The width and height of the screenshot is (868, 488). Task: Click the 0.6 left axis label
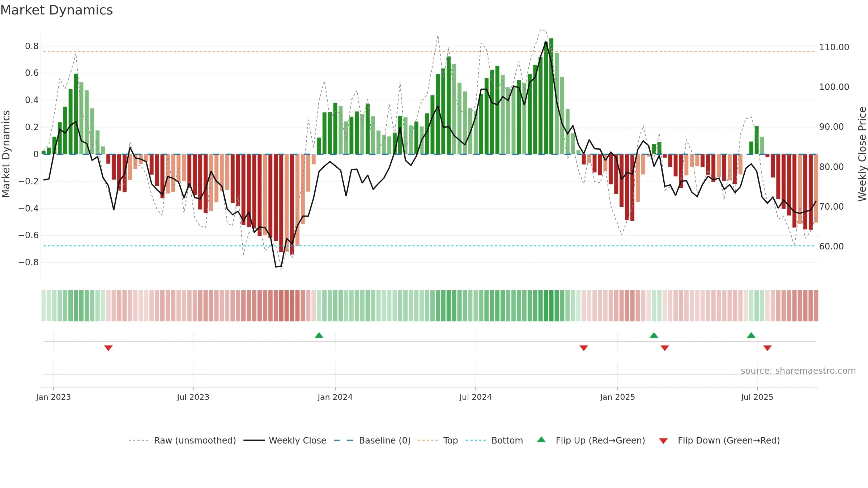[x=32, y=73]
